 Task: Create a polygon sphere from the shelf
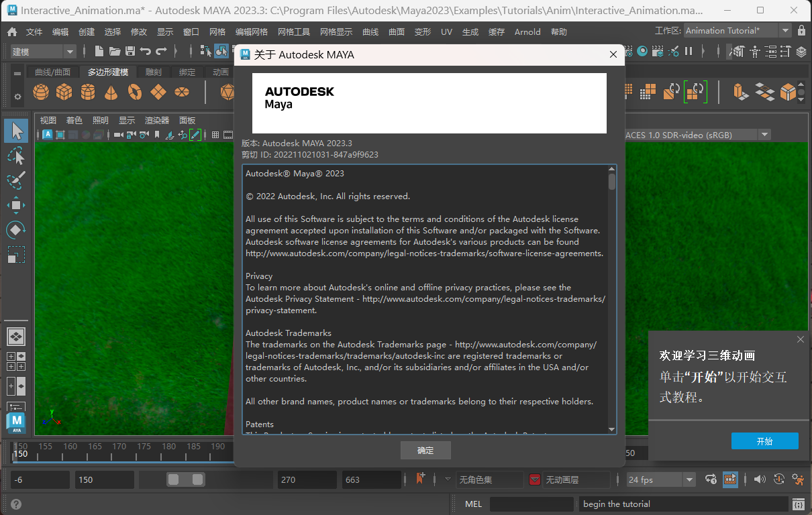tap(41, 91)
